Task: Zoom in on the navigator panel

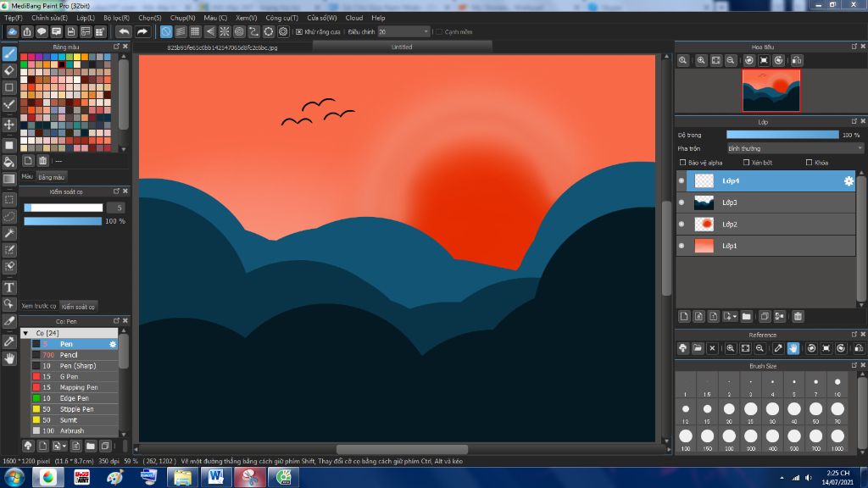Action: [701, 60]
